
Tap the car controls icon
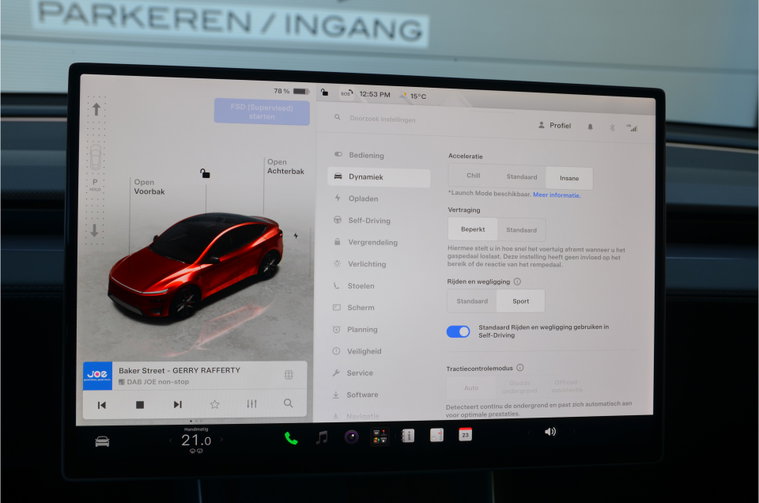click(102, 442)
